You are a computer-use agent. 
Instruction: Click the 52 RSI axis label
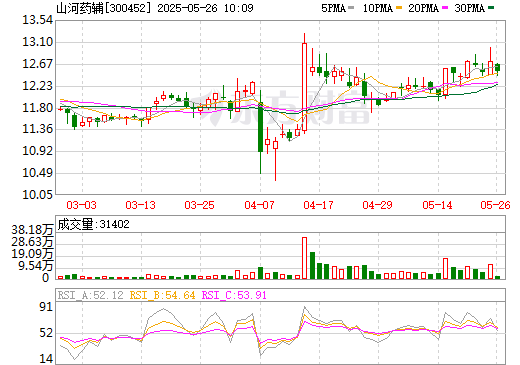[46, 333]
